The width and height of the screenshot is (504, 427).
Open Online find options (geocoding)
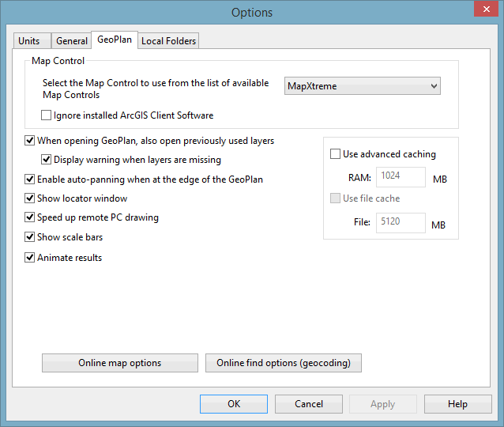pos(284,363)
